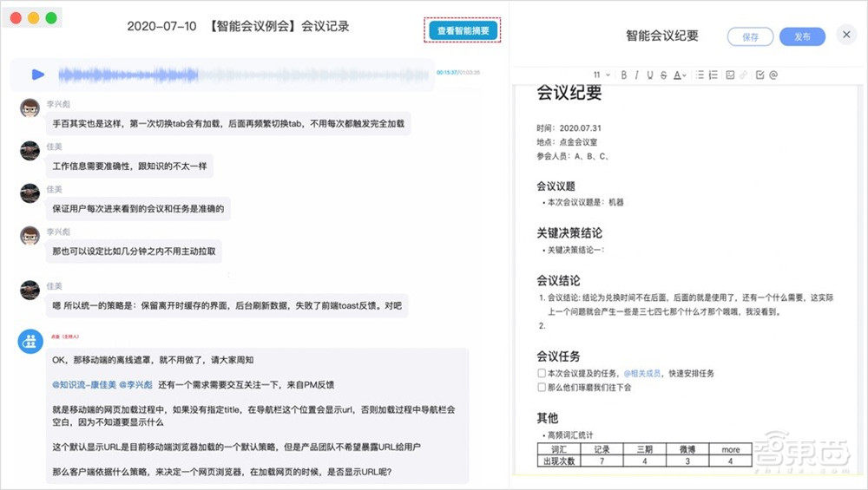Image resolution: width=868 pixels, height=490 pixels.
Task: Select the message starting 嗯 所以统一的策略是
Action: click(x=227, y=305)
